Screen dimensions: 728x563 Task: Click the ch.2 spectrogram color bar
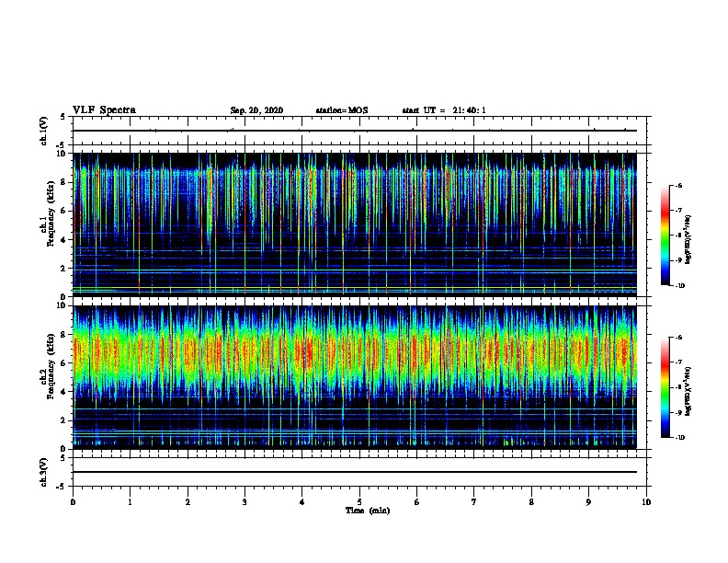tap(665, 387)
